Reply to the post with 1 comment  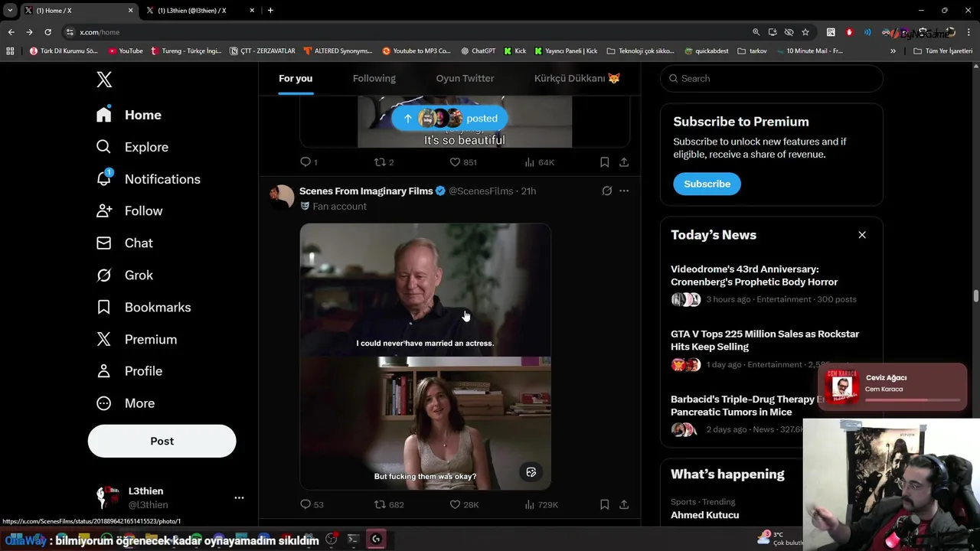[309, 162]
